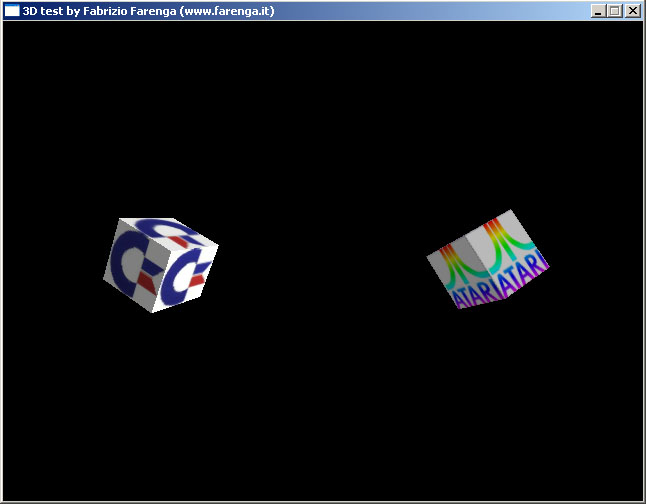Maximize the 3D test window
The height and width of the screenshot is (504, 646).
click(615, 11)
